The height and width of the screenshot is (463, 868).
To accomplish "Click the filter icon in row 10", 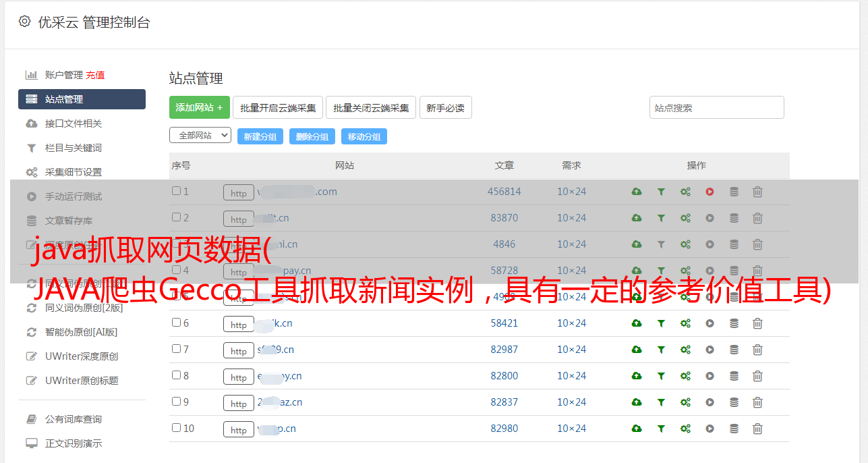I will (x=661, y=429).
